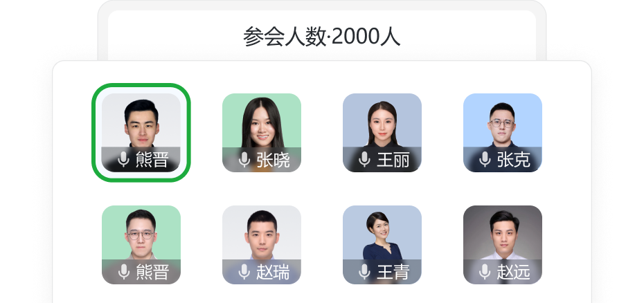The width and height of the screenshot is (644, 303).
Task: Click the microphone icon beside 王青
Action: point(365,272)
